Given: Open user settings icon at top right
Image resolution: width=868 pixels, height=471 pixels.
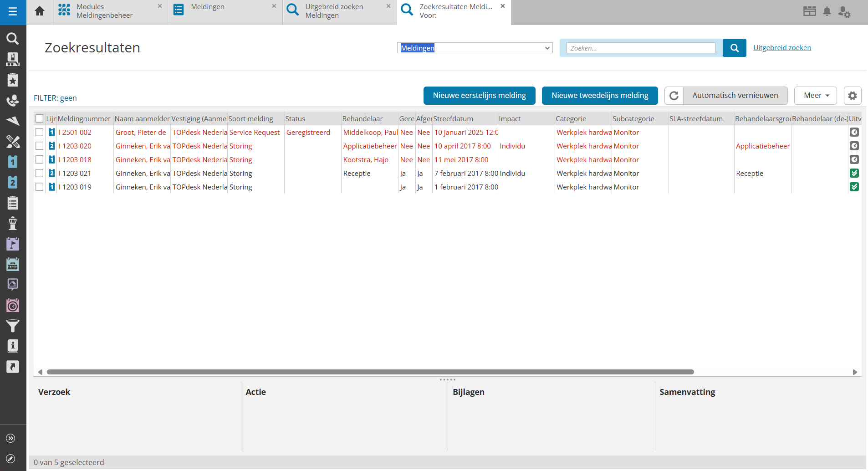Looking at the screenshot, I should 844,12.
